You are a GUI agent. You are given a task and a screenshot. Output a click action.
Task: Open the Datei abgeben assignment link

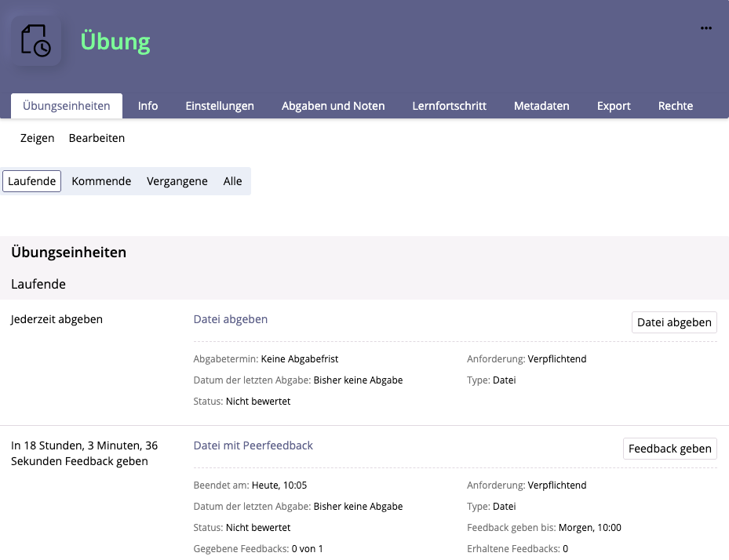click(x=231, y=319)
